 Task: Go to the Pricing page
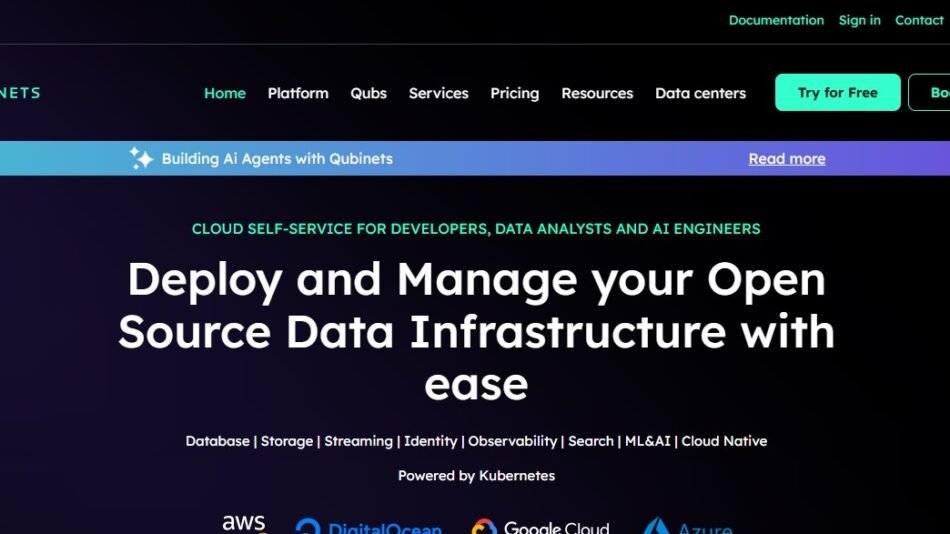tap(514, 93)
